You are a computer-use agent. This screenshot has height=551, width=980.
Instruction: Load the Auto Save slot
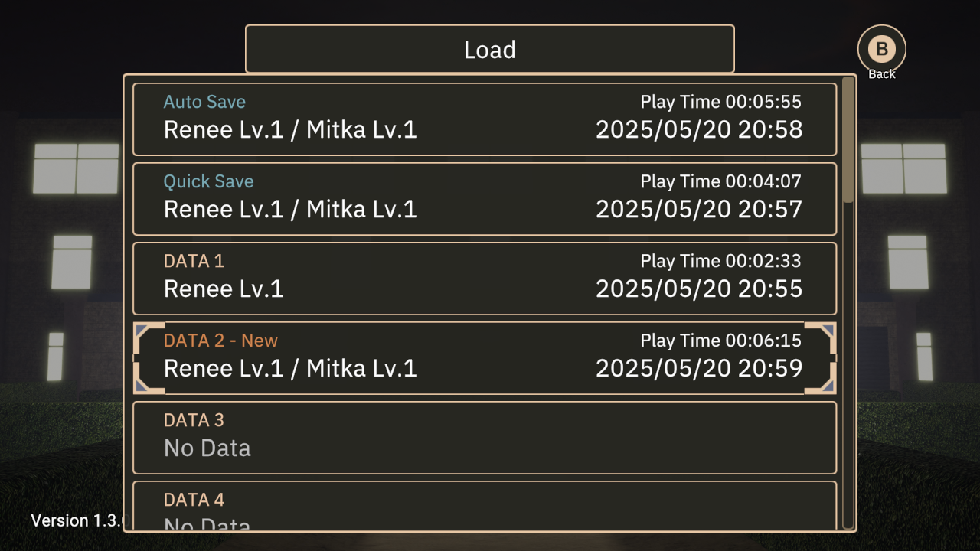point(485,119)
